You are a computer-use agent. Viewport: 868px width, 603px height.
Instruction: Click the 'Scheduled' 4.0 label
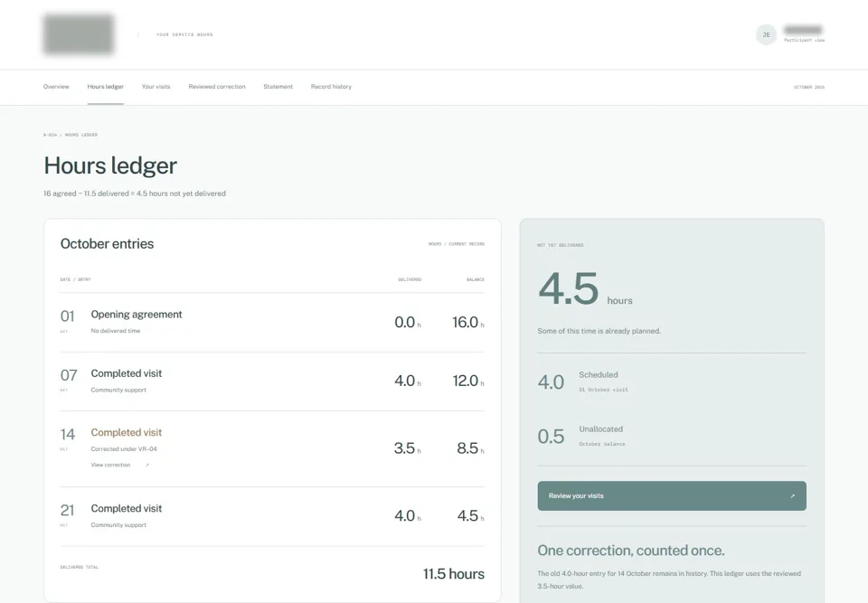(599, 375)
